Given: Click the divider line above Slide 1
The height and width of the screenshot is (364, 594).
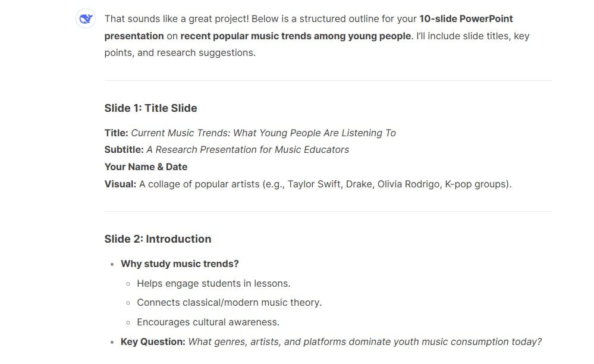Looking at the screenshot, I should click(x=328, y=80).
